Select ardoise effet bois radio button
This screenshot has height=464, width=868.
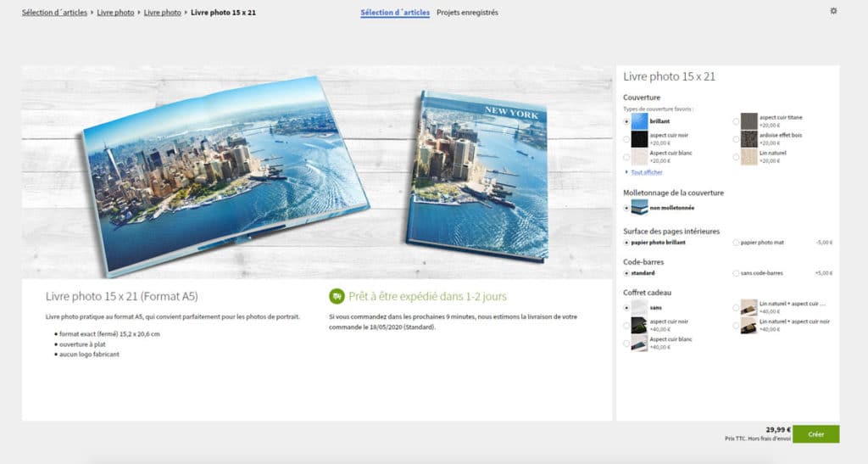click(x=736, y=139)
